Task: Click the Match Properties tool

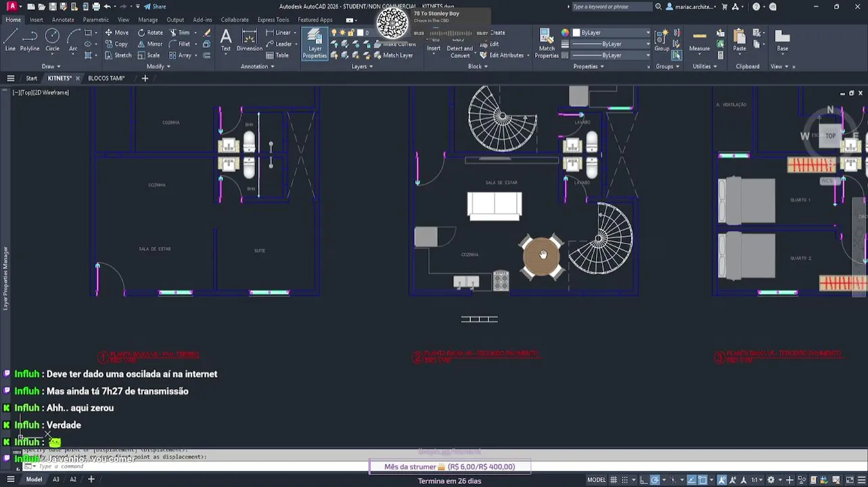Action: coord(547,43)
